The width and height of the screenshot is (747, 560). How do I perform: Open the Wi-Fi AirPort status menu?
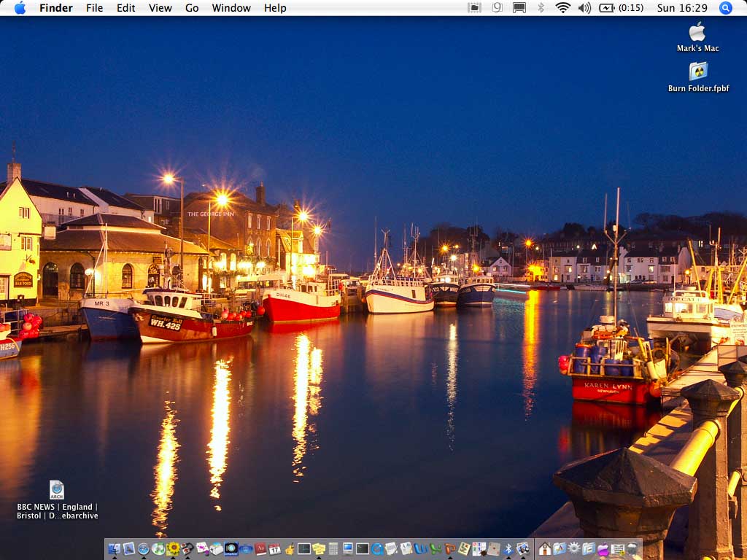[x=562, y=8]
